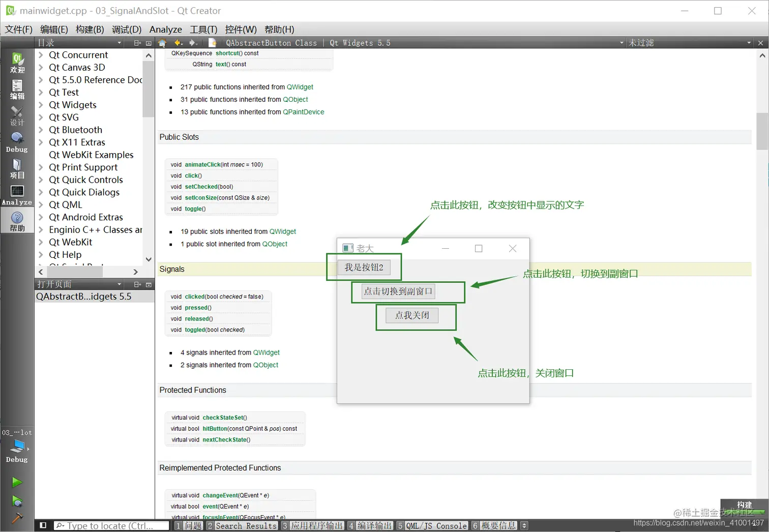Show the QML/JS Console pane
This screenshot has height=532, width=769.
[x=432, y=526]
